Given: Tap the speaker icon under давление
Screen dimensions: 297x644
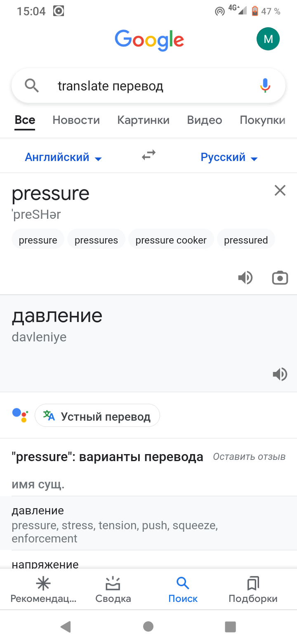Looking at the screenshot, I should point(280,374).
